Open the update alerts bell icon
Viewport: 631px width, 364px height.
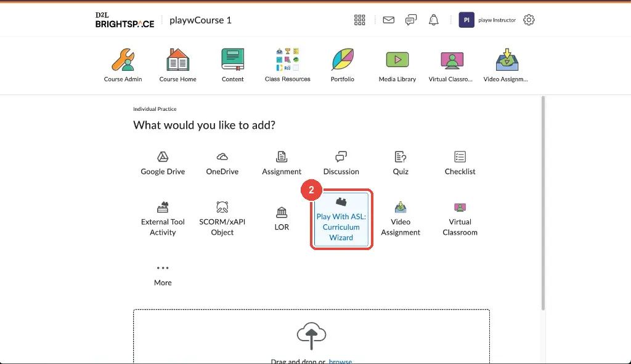433,20
